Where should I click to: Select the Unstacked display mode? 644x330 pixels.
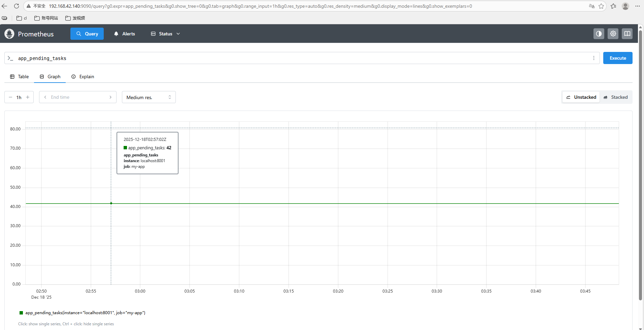[x=581, y=97]
